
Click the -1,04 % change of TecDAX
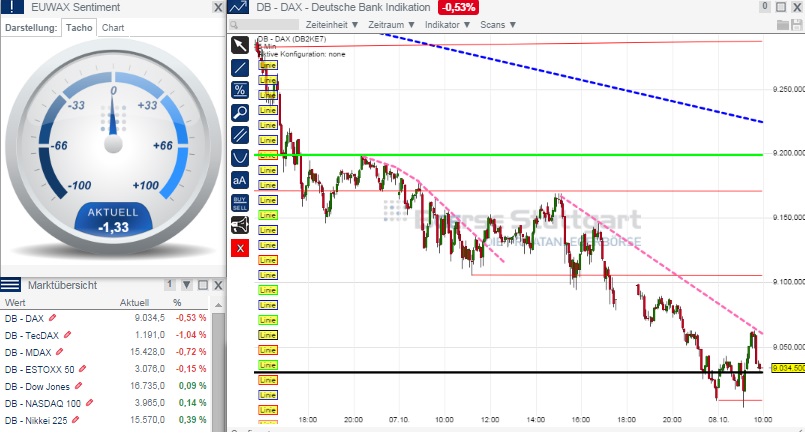click(191, 335)
